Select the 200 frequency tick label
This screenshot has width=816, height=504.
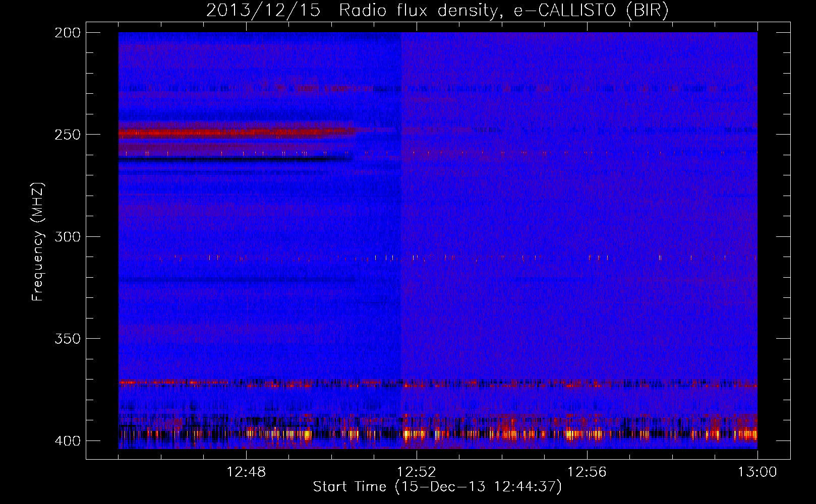pos(67,33)
